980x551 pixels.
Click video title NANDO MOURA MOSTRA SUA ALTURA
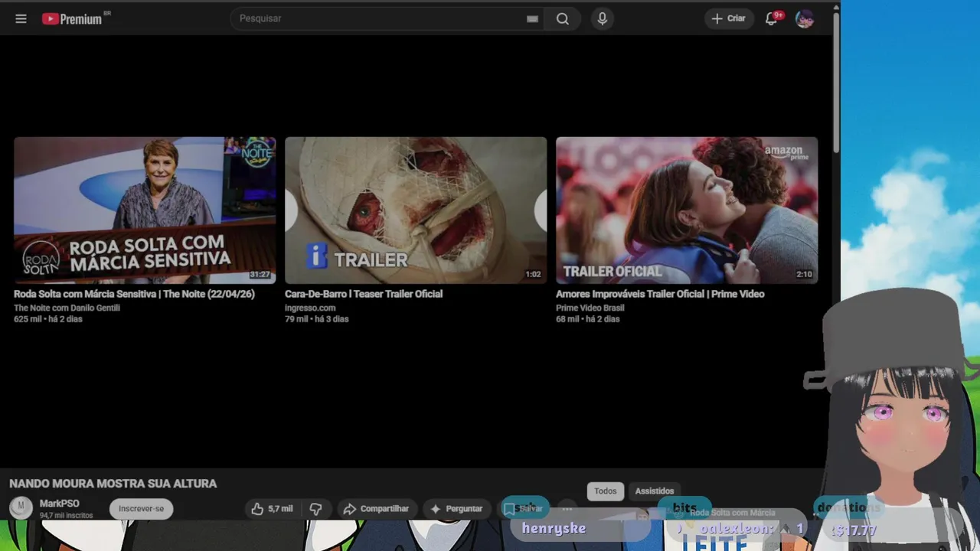(113, 484)
